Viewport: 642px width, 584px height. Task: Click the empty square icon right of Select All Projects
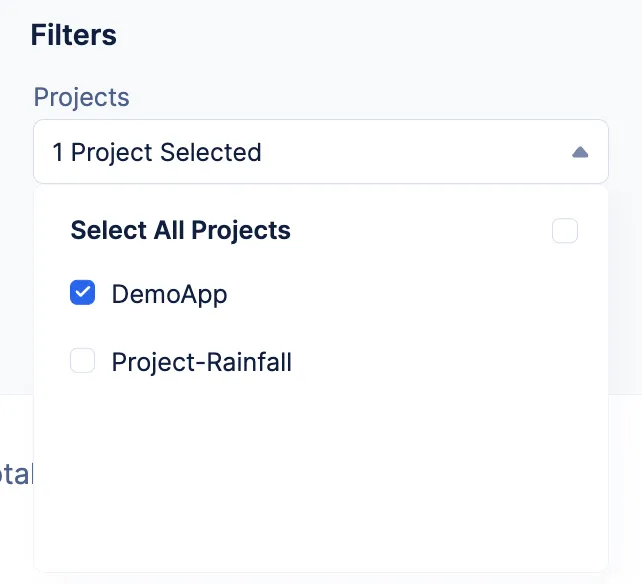(565, 231)
